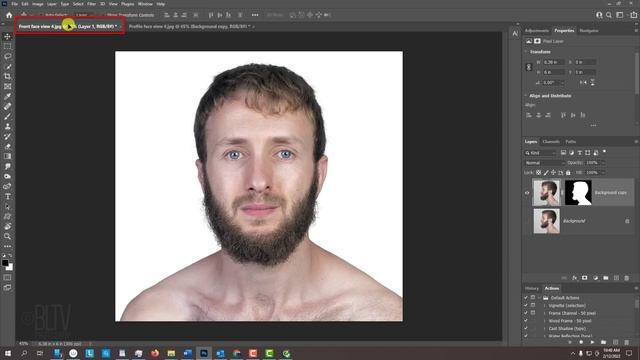Select the Clone Stamp tool
Image resolution: width=640 pixels, height=360 pixels.
(x=7, y=127)
